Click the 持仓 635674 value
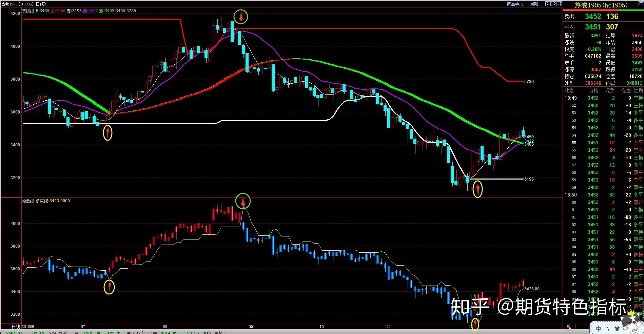The width and height of the screenshot is (644, 334). (x=593, y=76)
